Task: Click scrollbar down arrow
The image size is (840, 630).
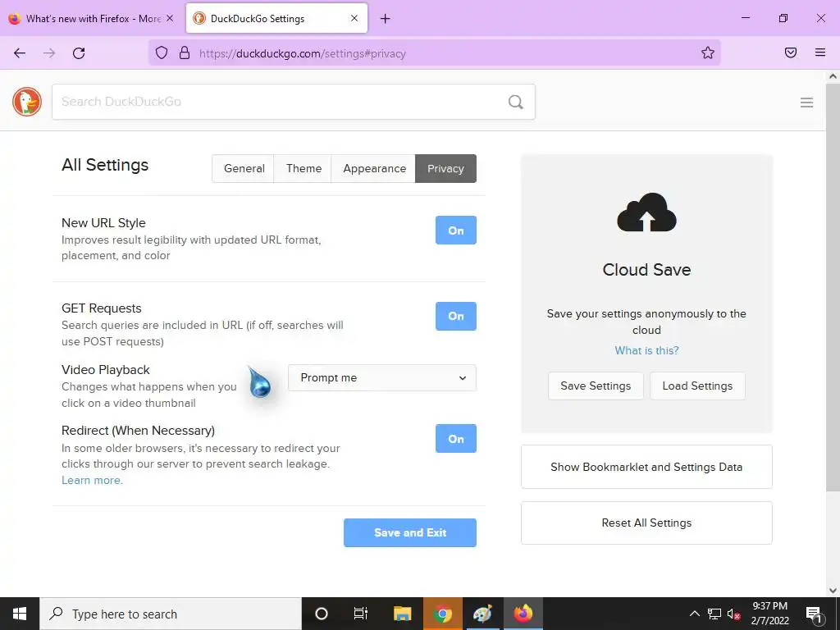Action: [x=833, y=591]
